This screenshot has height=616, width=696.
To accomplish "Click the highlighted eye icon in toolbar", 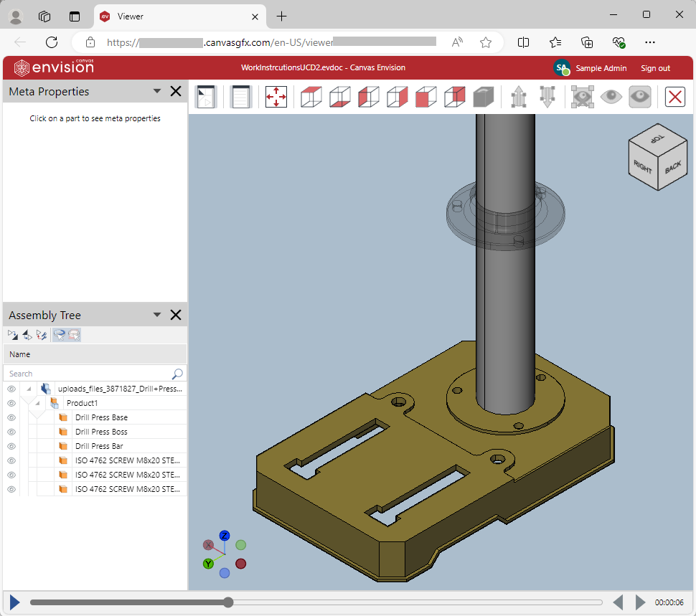I will click(640, 97).
